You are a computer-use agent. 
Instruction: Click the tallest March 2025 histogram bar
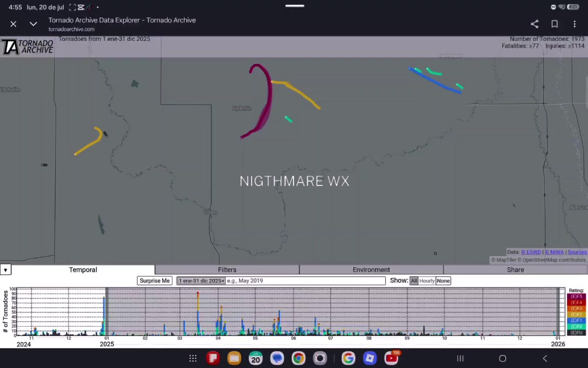coord(198,313)
